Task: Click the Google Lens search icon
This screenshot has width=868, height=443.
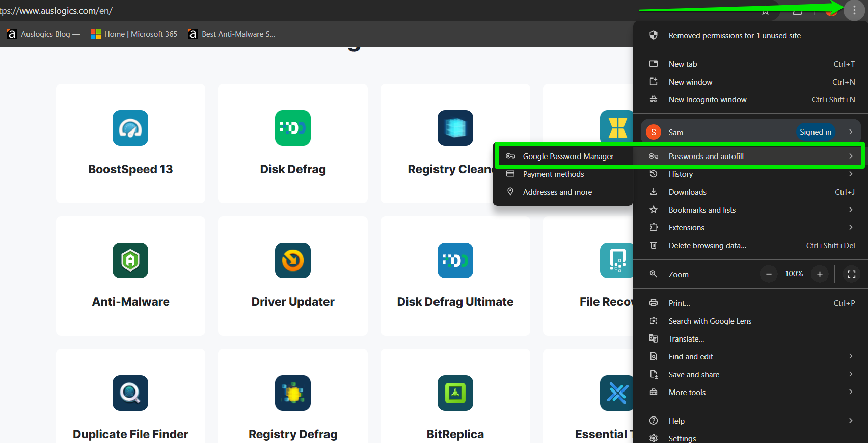Action: click(654, 321)
